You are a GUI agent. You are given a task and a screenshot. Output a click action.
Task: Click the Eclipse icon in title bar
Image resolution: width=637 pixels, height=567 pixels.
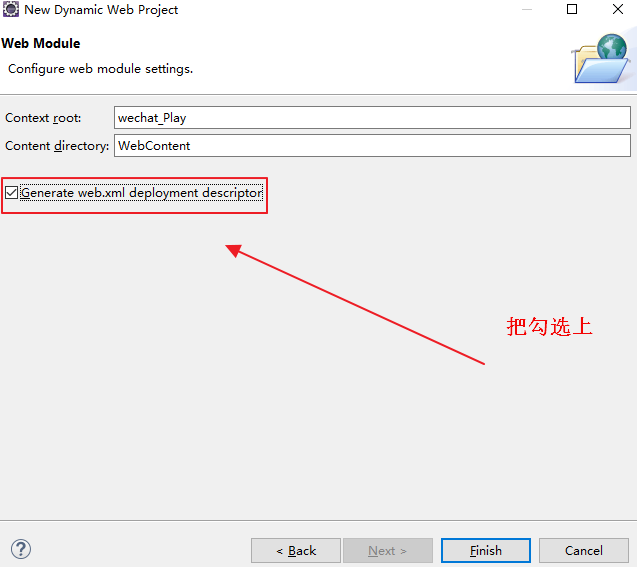[11, 9]
